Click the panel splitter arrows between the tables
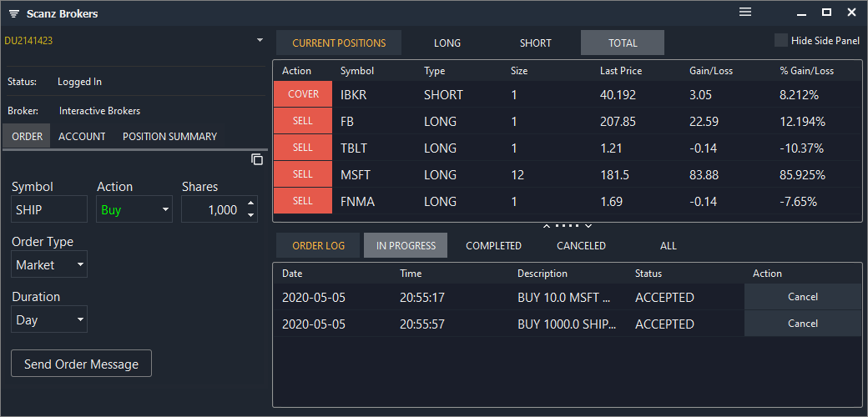868x417 pixels. click(568, 226)
